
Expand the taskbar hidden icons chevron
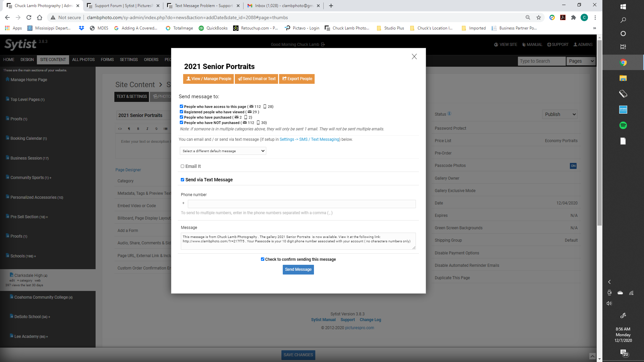[609, 282]
